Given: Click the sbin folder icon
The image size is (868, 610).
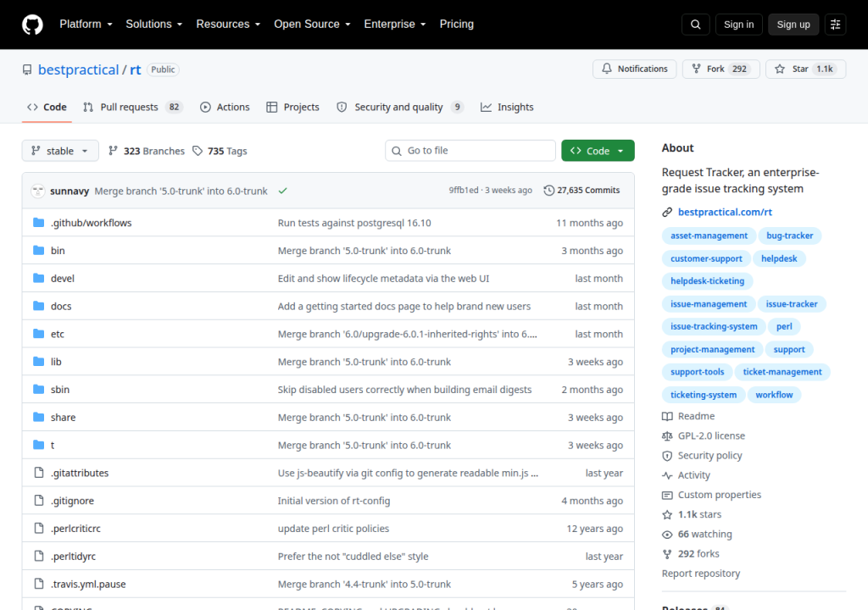Looking at the screenshot, I should (x=38, y=389).
